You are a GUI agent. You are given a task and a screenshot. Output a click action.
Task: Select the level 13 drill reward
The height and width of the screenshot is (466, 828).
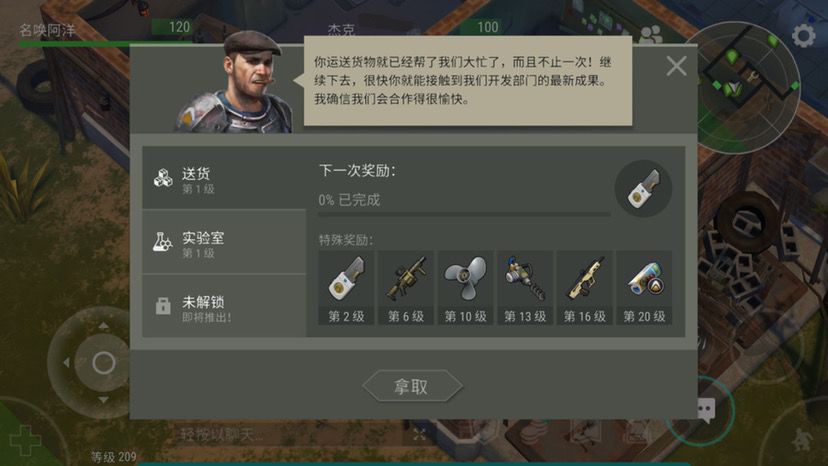click(525, 287)
